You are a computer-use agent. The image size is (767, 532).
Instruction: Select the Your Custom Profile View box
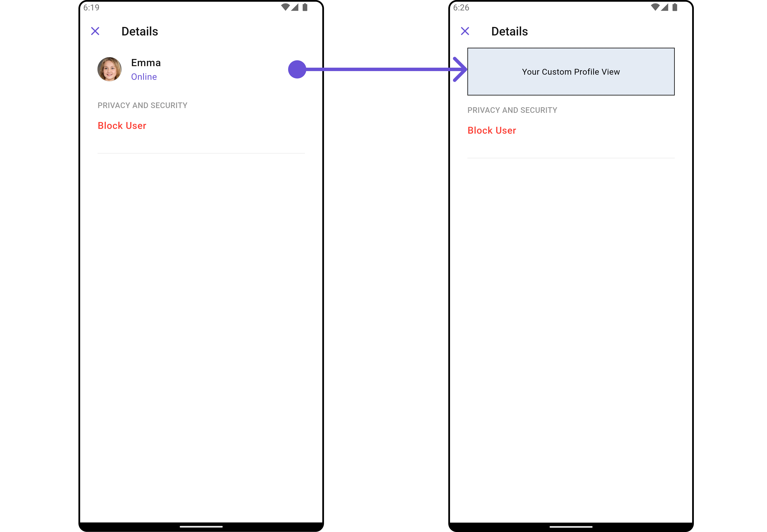click(x=571, y=72)
